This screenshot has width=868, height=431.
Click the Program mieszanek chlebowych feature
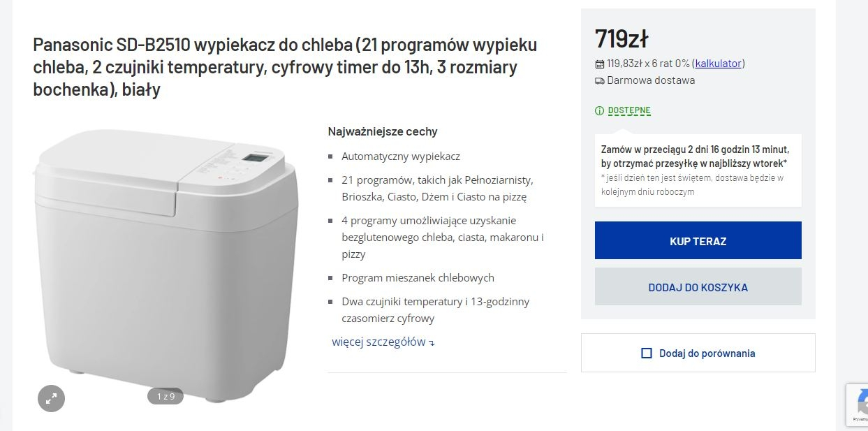click(418, 278)
